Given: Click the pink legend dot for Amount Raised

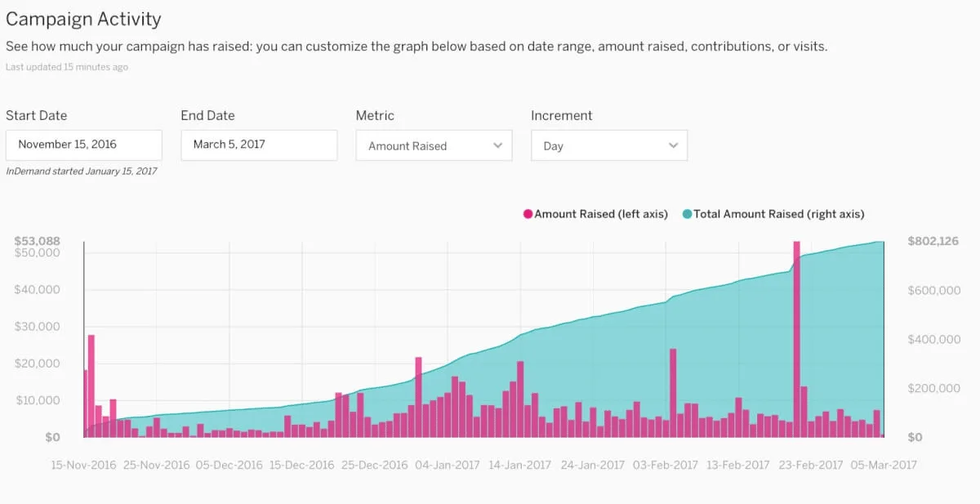Looking at the screenshot, I should 528,214.
